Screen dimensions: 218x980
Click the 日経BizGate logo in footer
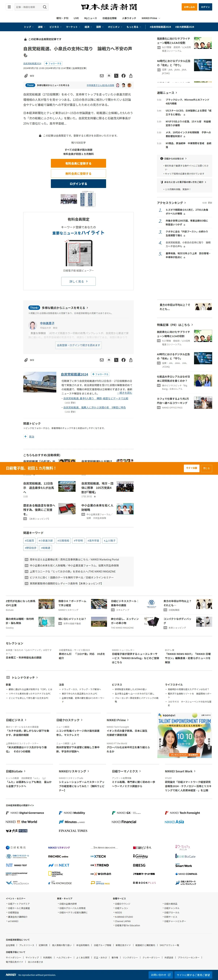coord(185,856)
